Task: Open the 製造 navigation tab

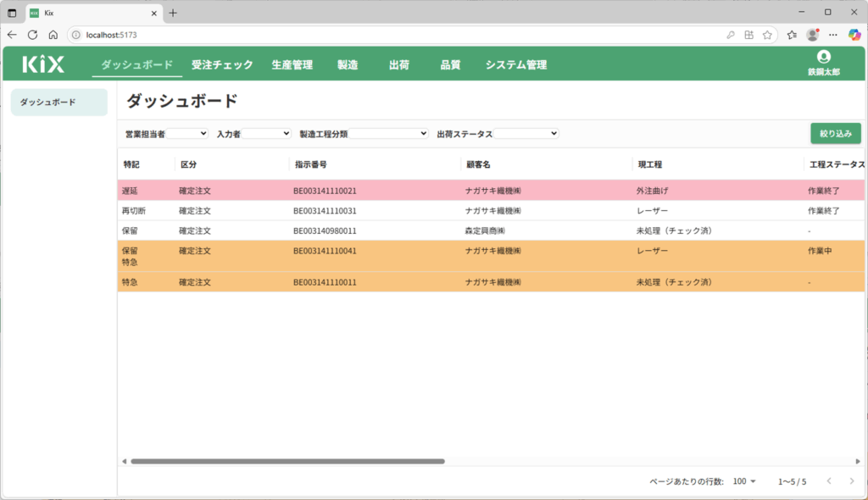Action: tap(348, 64)
